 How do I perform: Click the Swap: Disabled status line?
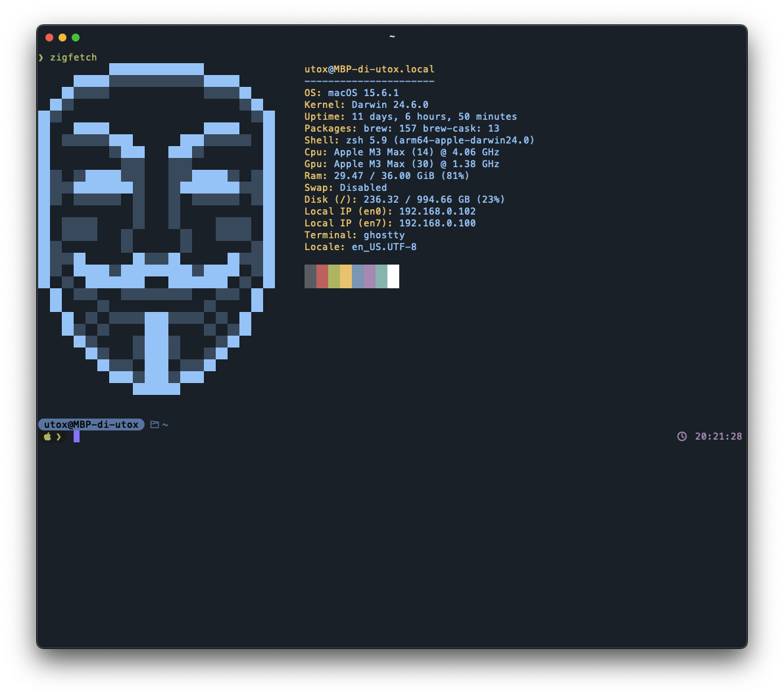(x=345, y=188)
